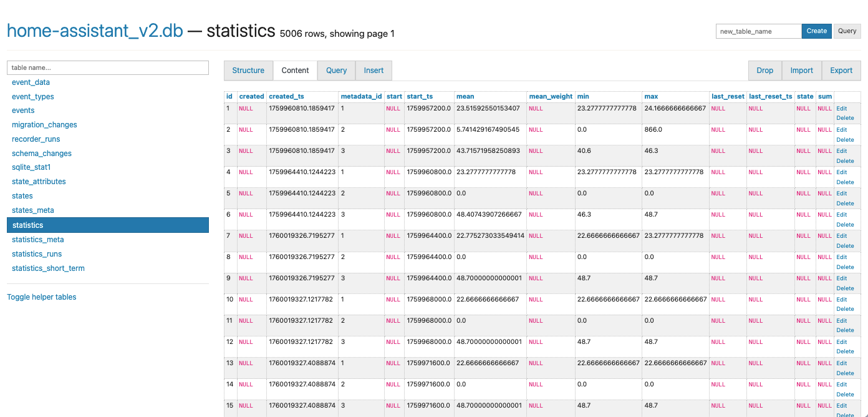Click Edit for row id 12
Image resolution: width=868 pixels, height=417 pixels.
click(x=842, y=342)
